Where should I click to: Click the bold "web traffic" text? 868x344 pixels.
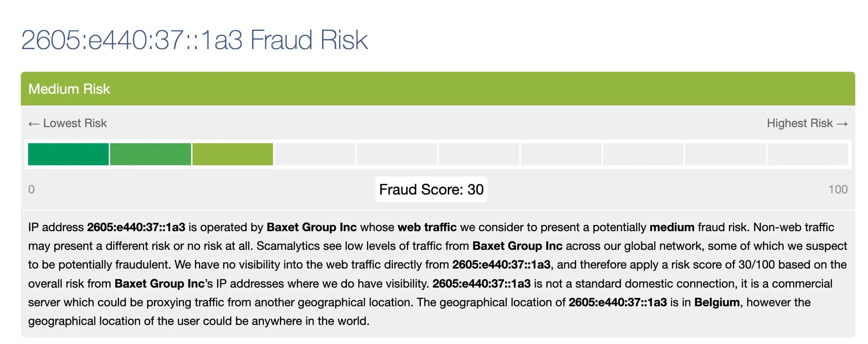(x=427, y=227)
